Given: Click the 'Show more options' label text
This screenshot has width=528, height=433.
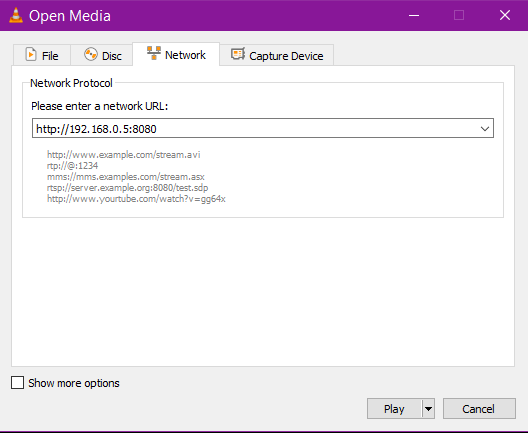Looking at the screenshot, I should (x=74, y=383).
